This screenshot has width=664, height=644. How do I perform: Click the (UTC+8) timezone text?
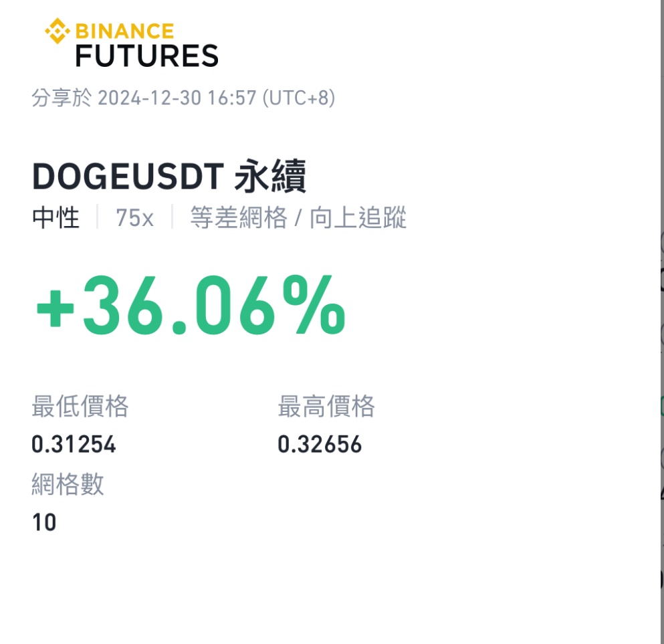point(299,98)
